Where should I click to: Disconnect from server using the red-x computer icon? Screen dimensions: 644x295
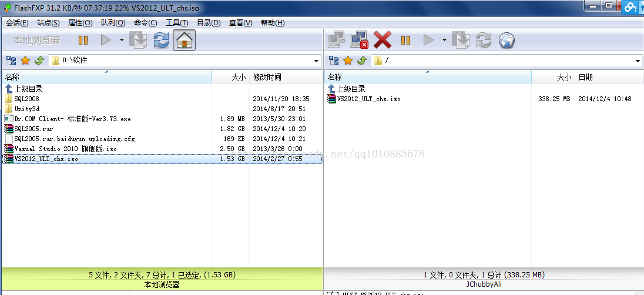(x=360, y=41)
